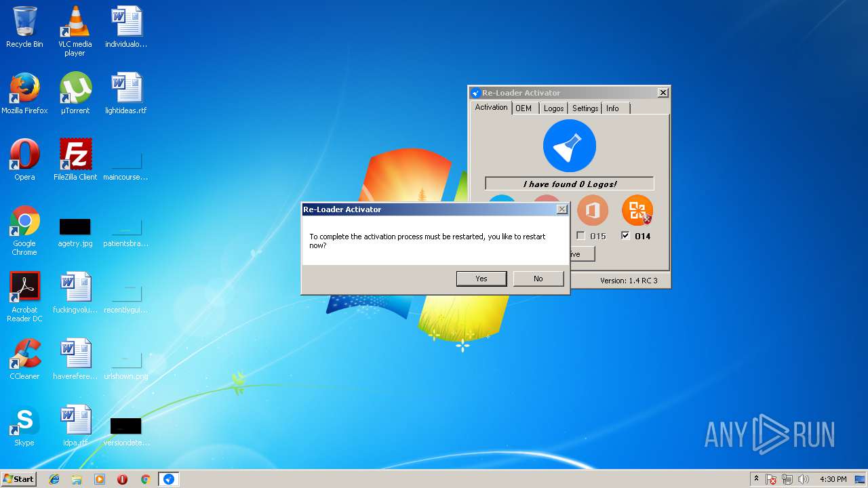Viewport: 868px width, 488px height.
Task: Click the Office O15 icon
Action: pyautogui.click(x=593, y=211)
